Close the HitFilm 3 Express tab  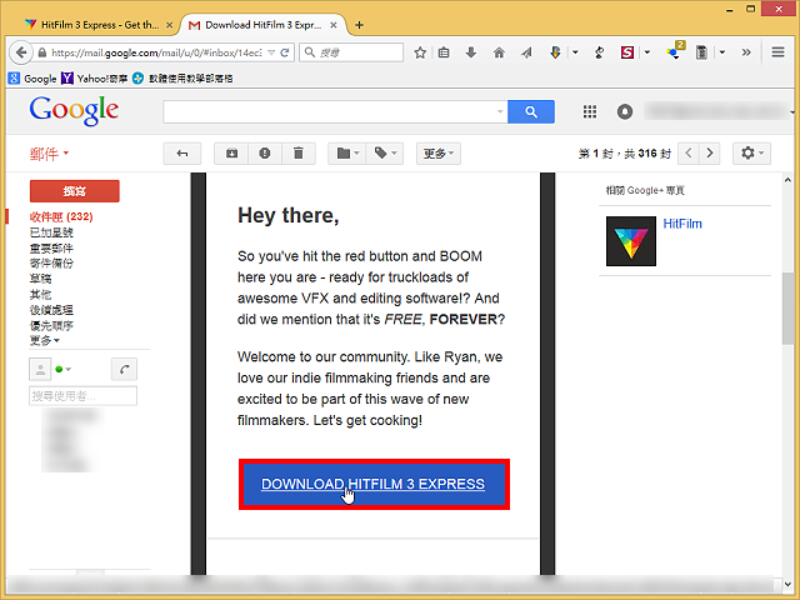(x=169, y=25)
